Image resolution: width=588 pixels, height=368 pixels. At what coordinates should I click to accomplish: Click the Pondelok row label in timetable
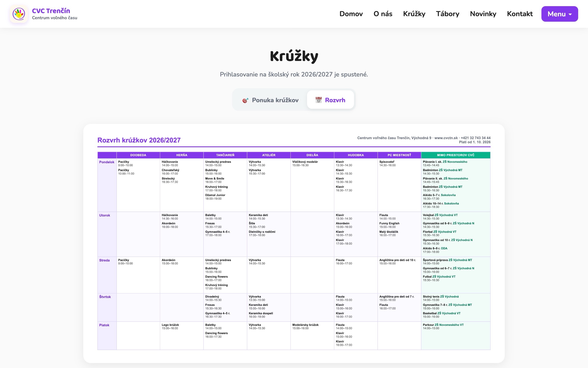[107, 162]
